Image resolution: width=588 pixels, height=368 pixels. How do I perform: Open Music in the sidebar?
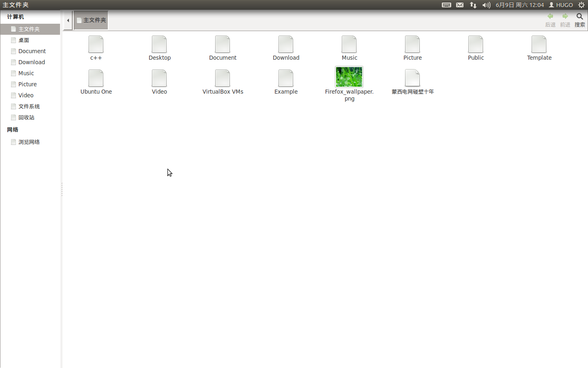(x=30, y=73)
